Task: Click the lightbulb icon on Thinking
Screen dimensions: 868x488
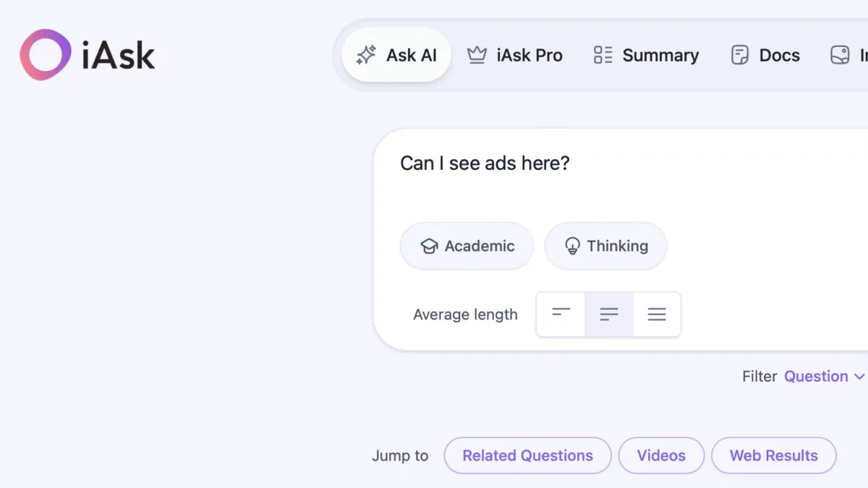Action: click(x=574, y=246)
